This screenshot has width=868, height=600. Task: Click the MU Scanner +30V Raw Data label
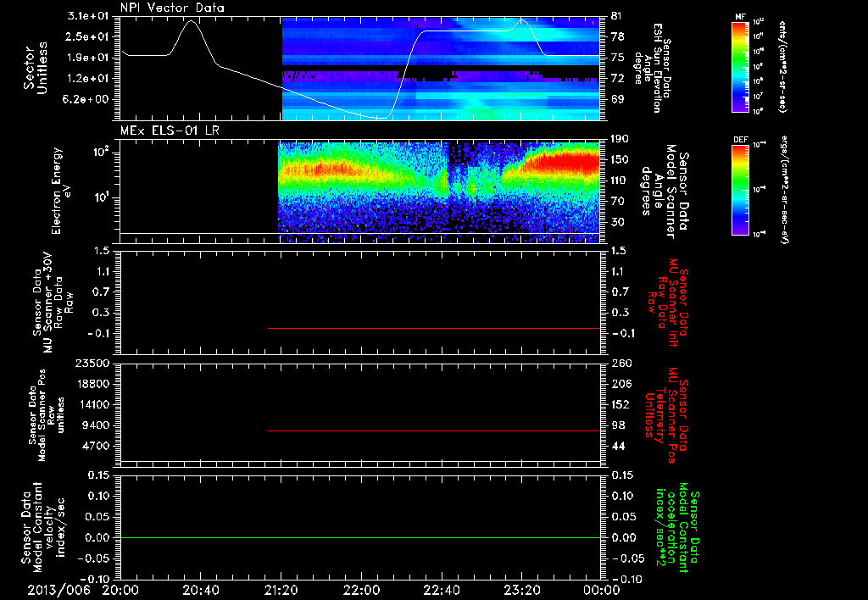[53, 303]
